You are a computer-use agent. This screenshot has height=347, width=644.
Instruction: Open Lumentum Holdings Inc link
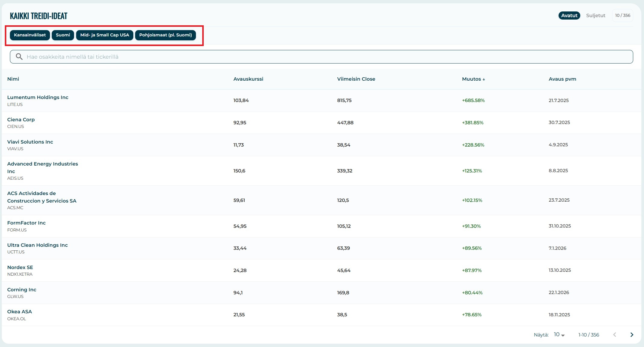coord(38,97)
